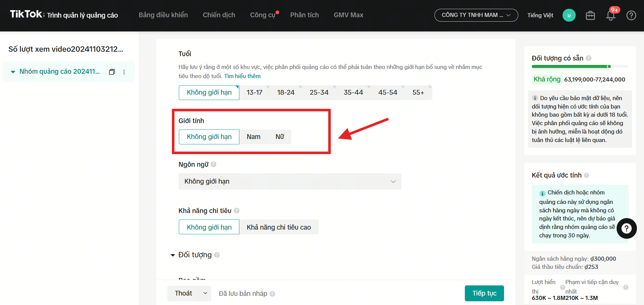Show help tooltip next to Đối tượng heading
644x305 pixels.
tap(217, 255)
